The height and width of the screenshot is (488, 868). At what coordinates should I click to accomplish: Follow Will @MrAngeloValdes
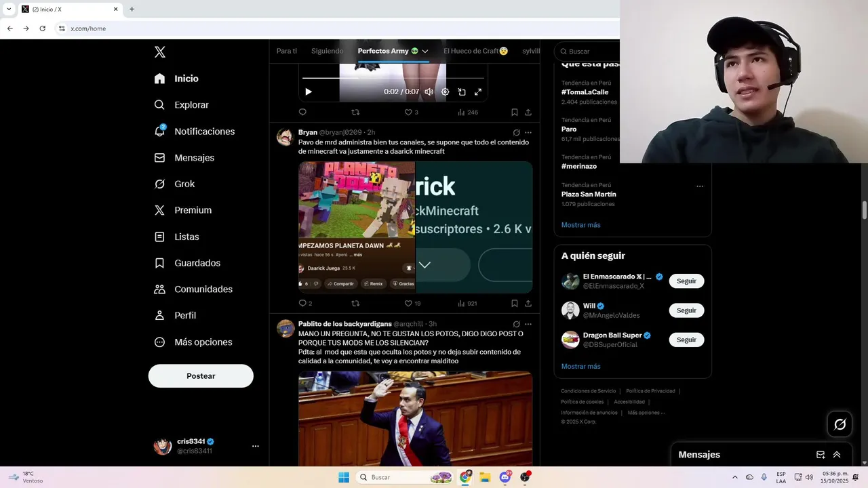686,310
